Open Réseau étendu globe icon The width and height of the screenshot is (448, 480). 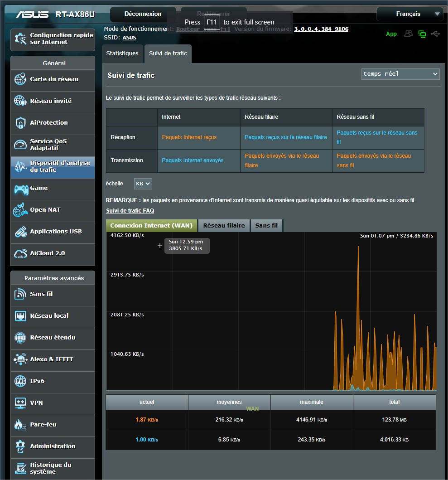pos(20,338)
